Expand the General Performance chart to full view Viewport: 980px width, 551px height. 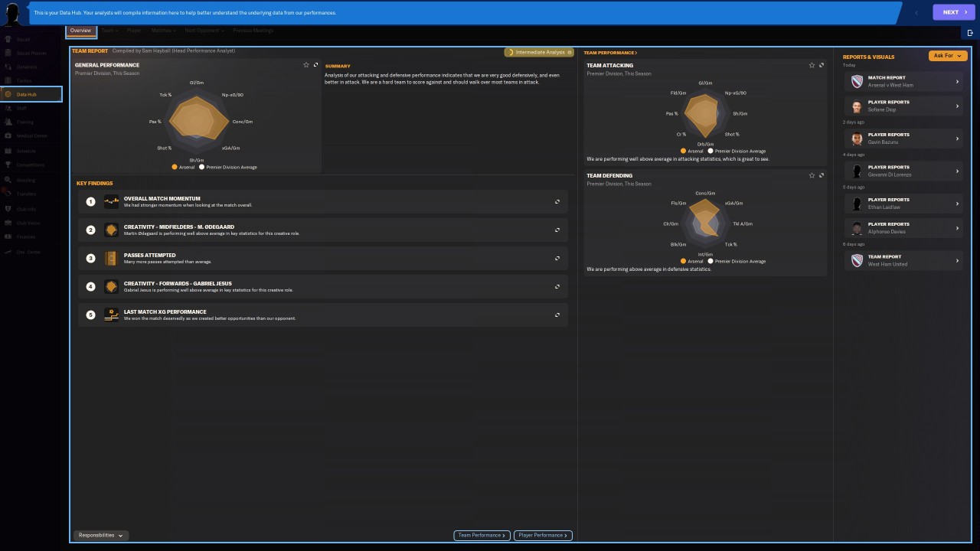[x=315, y=65]
